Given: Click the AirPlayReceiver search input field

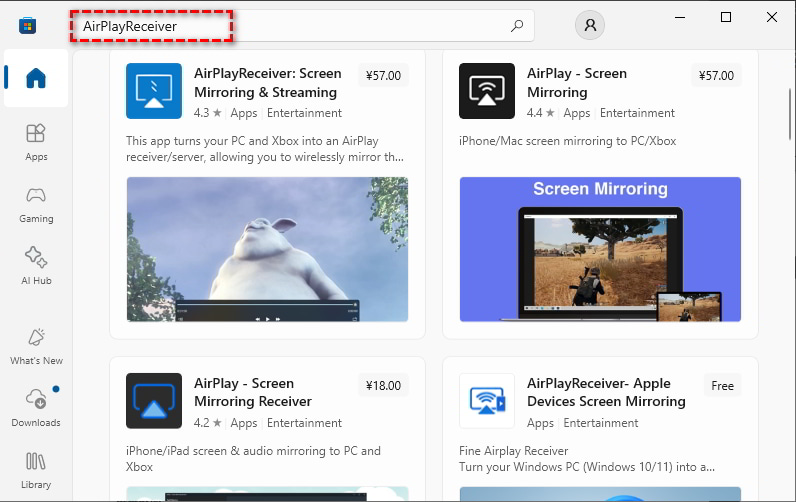Looking at the screenshot, I should (302, 25).
